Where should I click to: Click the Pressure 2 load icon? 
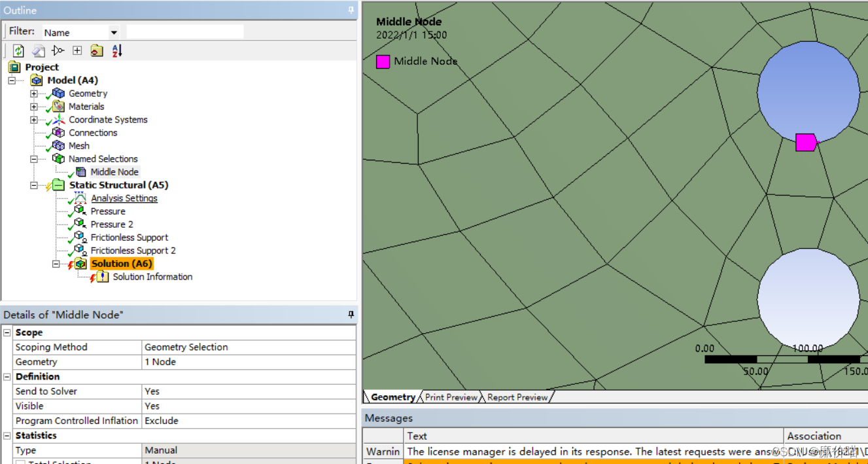(80, 224)
